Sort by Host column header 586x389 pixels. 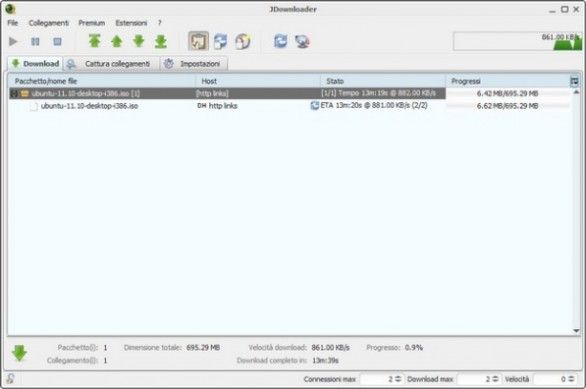click(x=258, y=81)
